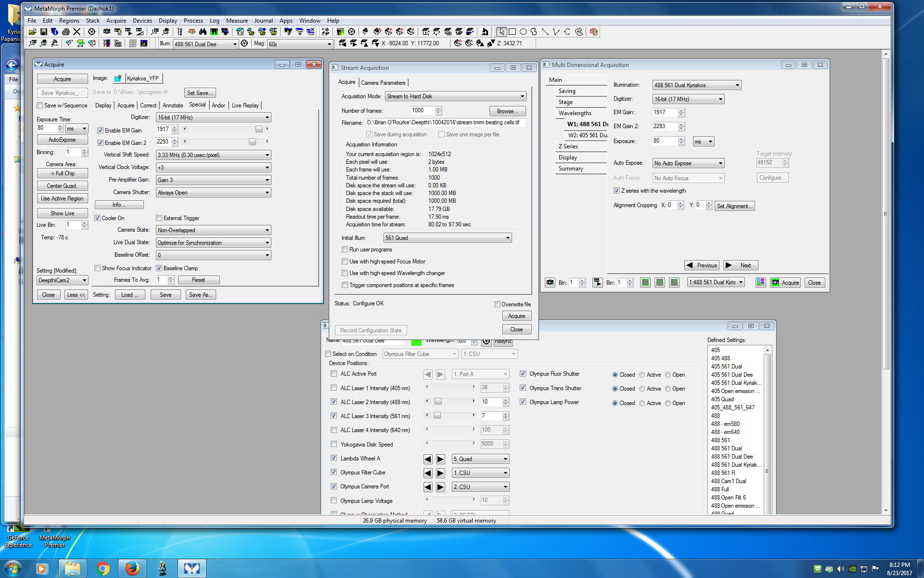Open the Camera State Non-Overlapped dropdown
Image resolution: width=924 pixels, height=578 pixels.
(213, 230)
